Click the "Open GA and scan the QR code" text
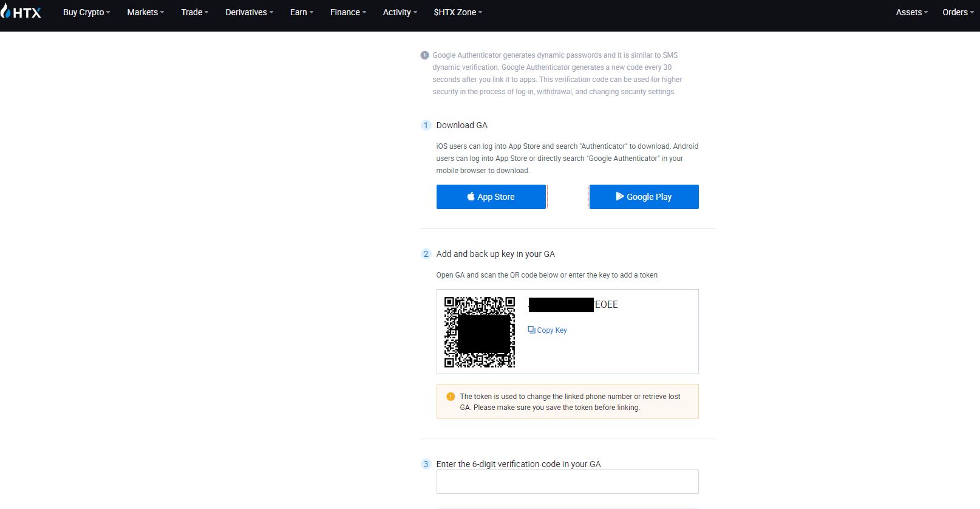The image size is (980, 509). (x=546, y=275)
